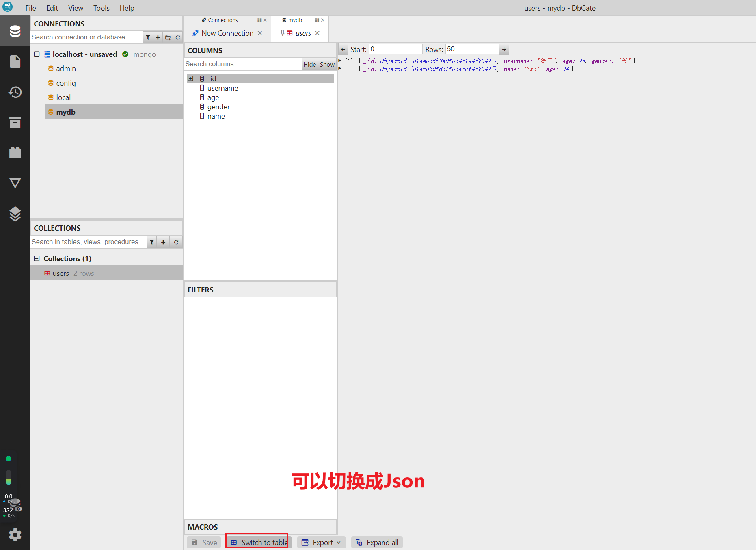The height and width of the screenshot is (550, 756).
Task: Collapse the localhost connection tree
Action: [37, 54]
